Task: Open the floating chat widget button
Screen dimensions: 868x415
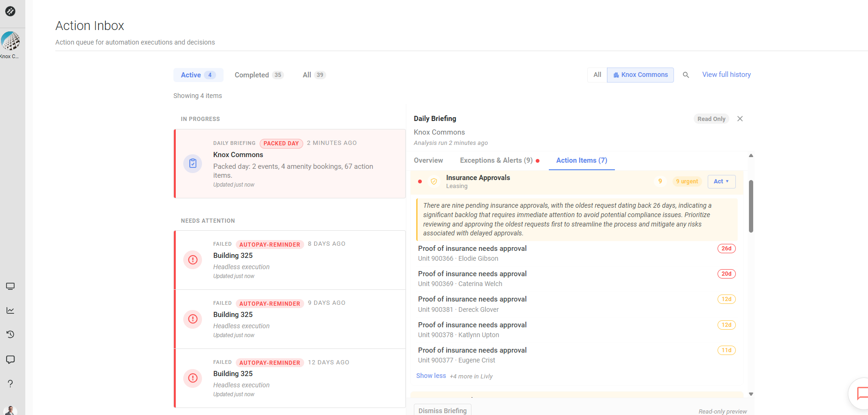Action: coord(861,393)
